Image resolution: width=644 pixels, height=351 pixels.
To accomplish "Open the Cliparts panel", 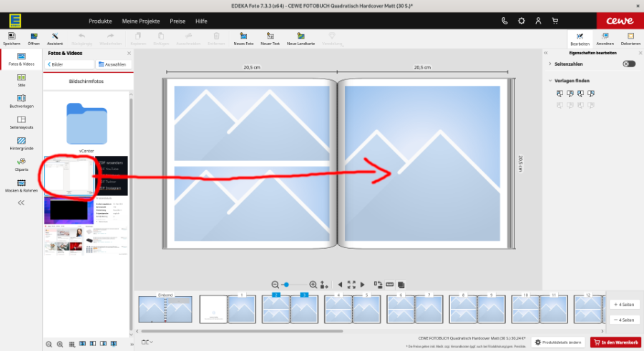I will pos(21,164).
